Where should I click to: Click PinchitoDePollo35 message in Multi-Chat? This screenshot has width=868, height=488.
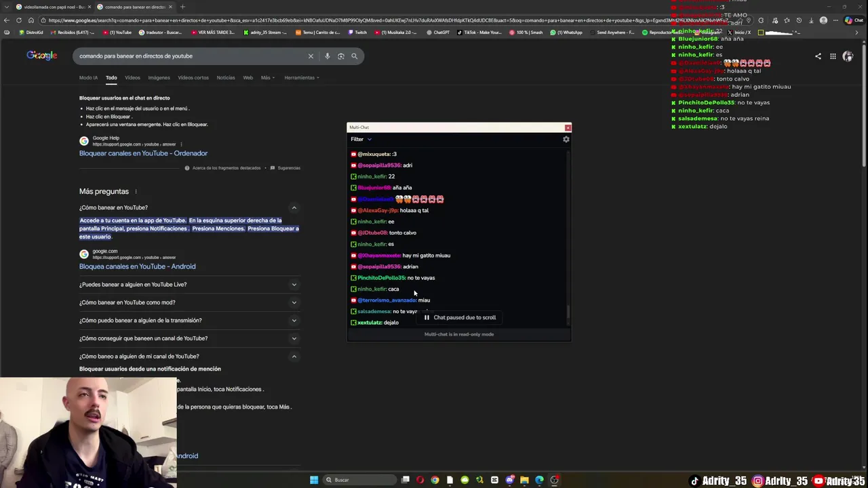393,278
